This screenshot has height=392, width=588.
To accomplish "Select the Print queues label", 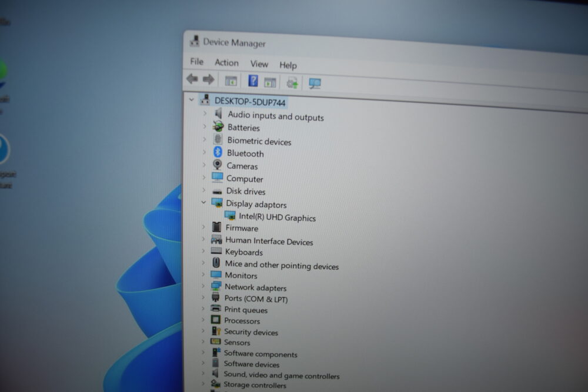I will (246, 310).
